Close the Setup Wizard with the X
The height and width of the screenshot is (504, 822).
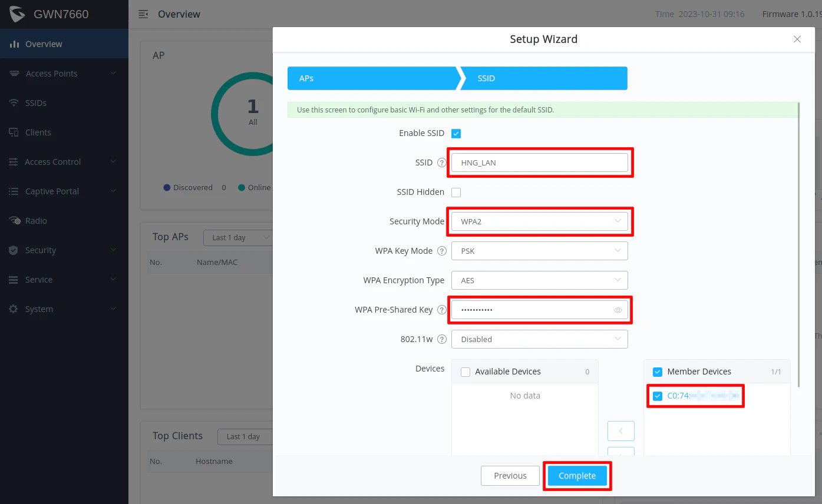[797, 39]
